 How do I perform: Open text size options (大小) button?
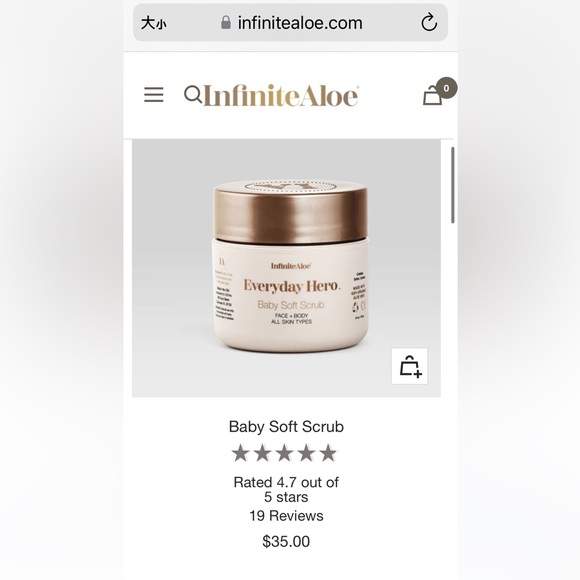point(154,23)
